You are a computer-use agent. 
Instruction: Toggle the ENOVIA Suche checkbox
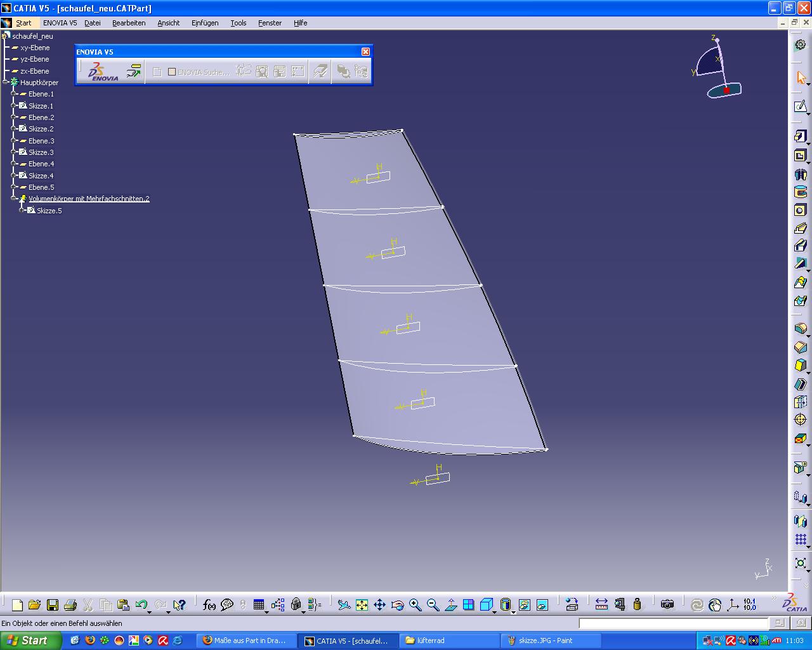[172, 72]
